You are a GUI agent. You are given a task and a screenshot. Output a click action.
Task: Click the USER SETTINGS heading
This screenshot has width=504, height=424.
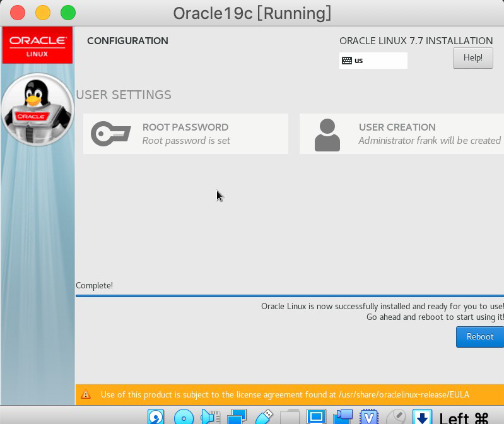point(124,95)
